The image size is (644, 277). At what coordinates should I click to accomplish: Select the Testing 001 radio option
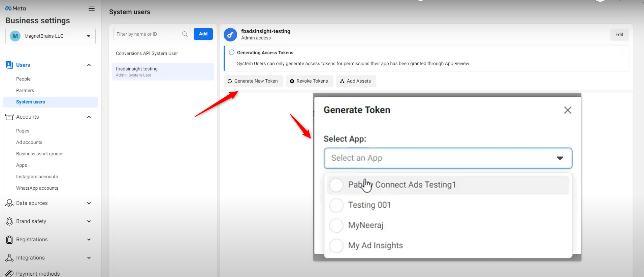pos(336,205)
